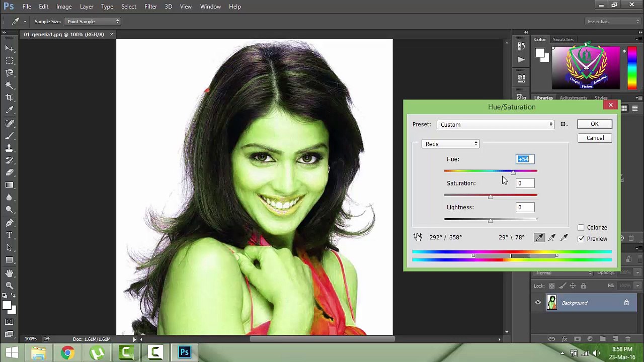The width and height of the screenshot is (644, 362).
Task: Select the Lasso tool in toolbar
Action: click(9, 73)
